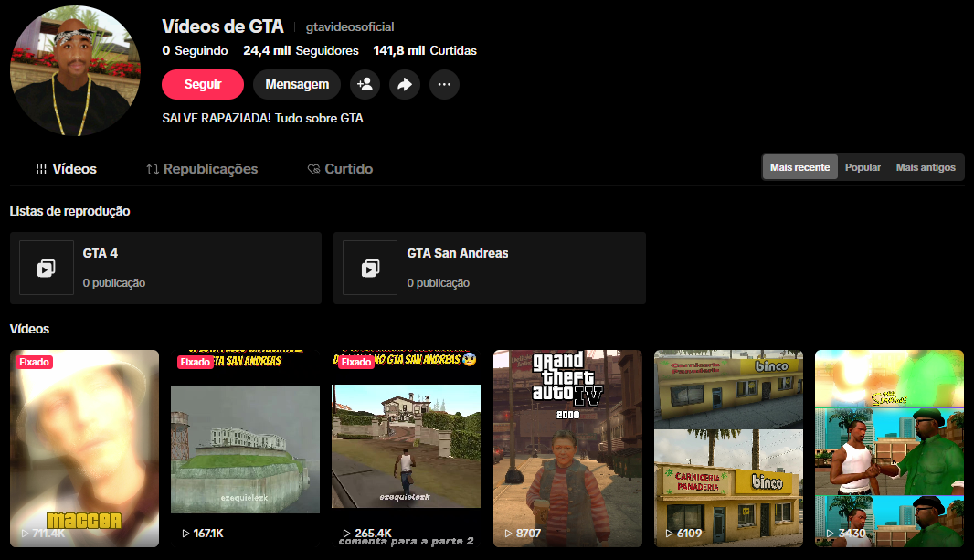
Task: Open the pinned video with 167.1K views
Action: [246, 449]
